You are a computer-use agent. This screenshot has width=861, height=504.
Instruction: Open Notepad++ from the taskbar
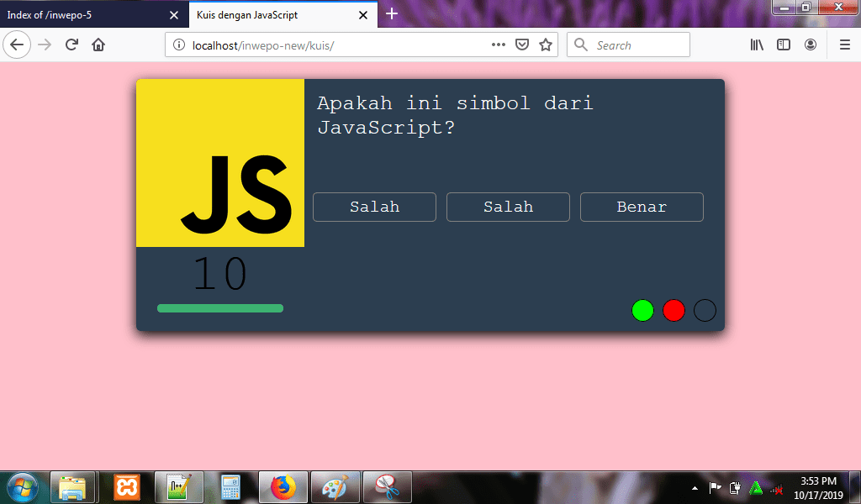coord(179,487)
